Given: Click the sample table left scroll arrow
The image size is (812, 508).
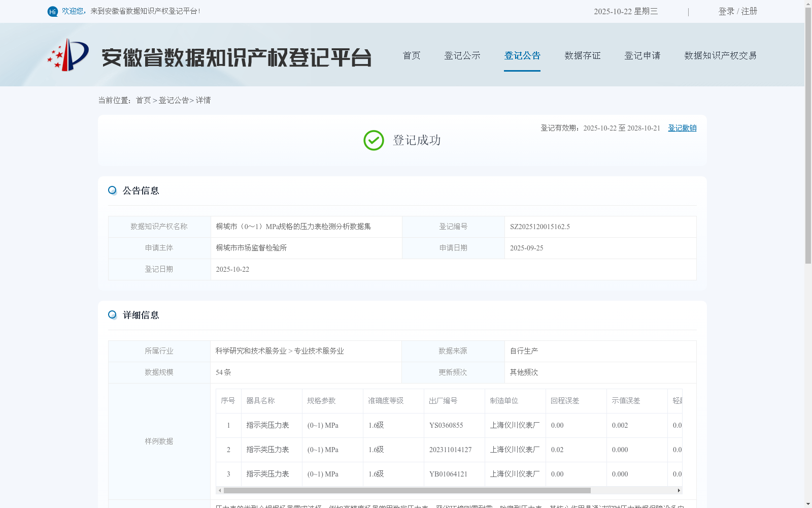Looking at the screenshot, I should (219, 491).
